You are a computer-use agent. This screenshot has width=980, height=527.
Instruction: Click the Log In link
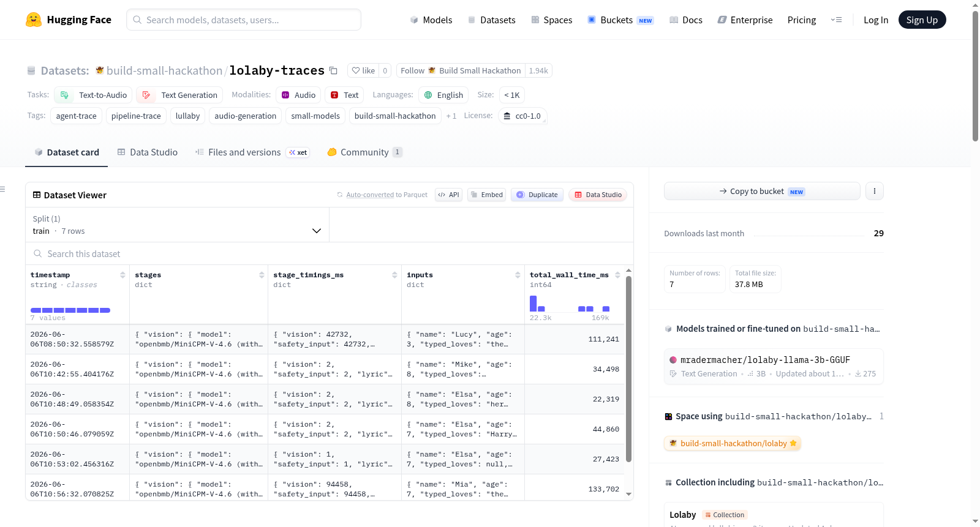pyautogui.click(x=876, y=20)
